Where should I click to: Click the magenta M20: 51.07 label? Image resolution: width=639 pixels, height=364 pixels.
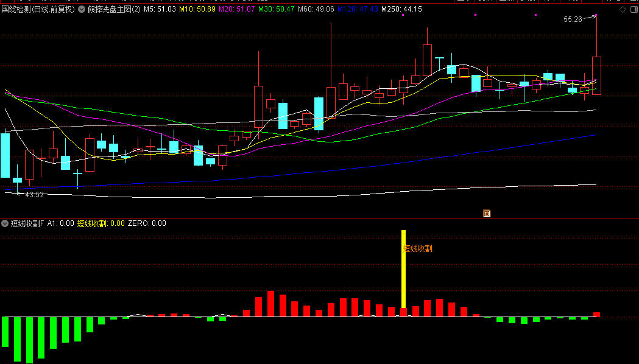click(237, 9)
